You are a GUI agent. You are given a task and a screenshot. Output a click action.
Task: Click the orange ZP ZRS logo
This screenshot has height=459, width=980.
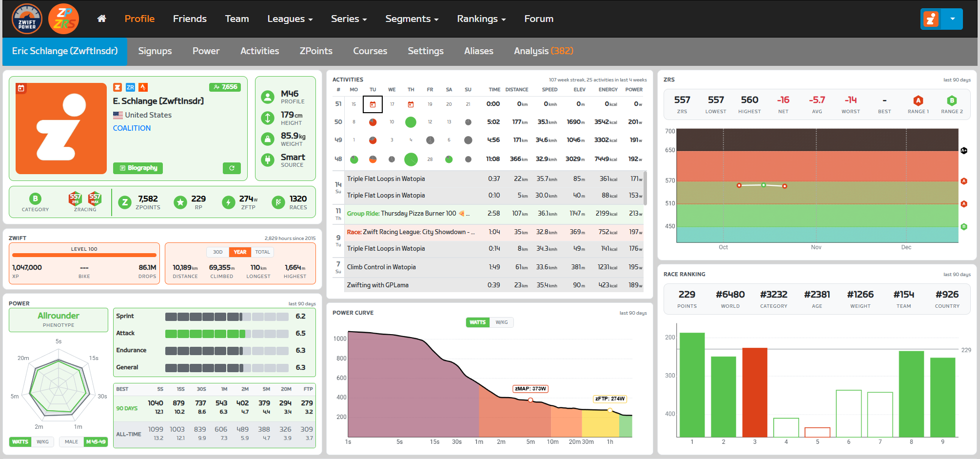click(64, 19)
